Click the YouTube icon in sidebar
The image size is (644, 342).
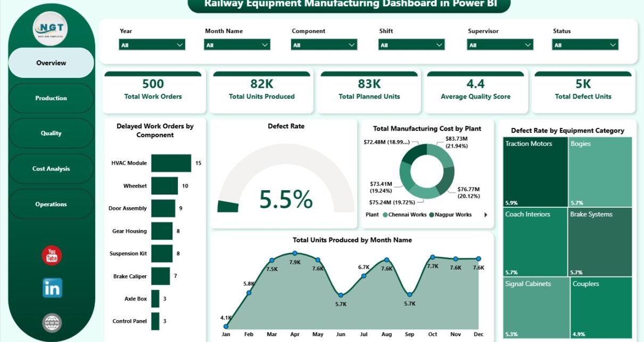coord(52,256)
